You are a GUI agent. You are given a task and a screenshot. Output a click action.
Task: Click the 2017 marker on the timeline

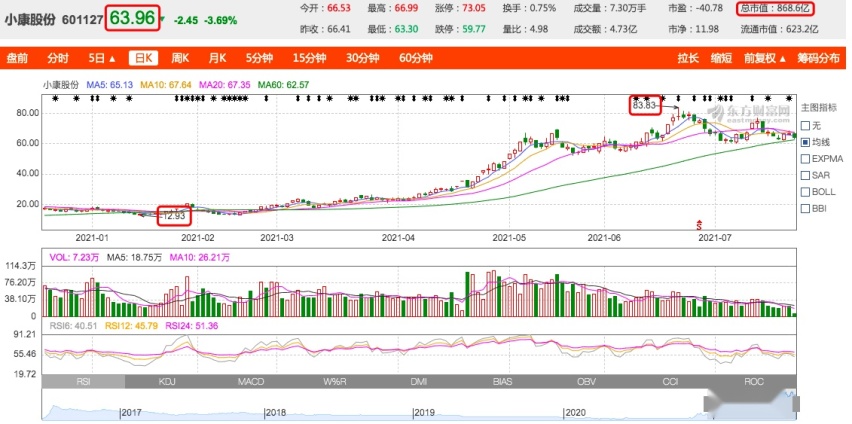point(131,413)
